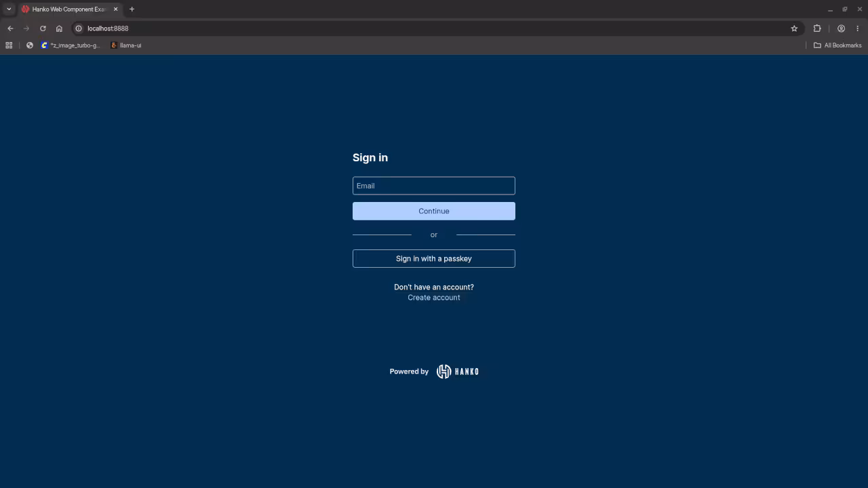The image size is (868, 488).
Task: Minimize the browser window
Action: point(830,9)
